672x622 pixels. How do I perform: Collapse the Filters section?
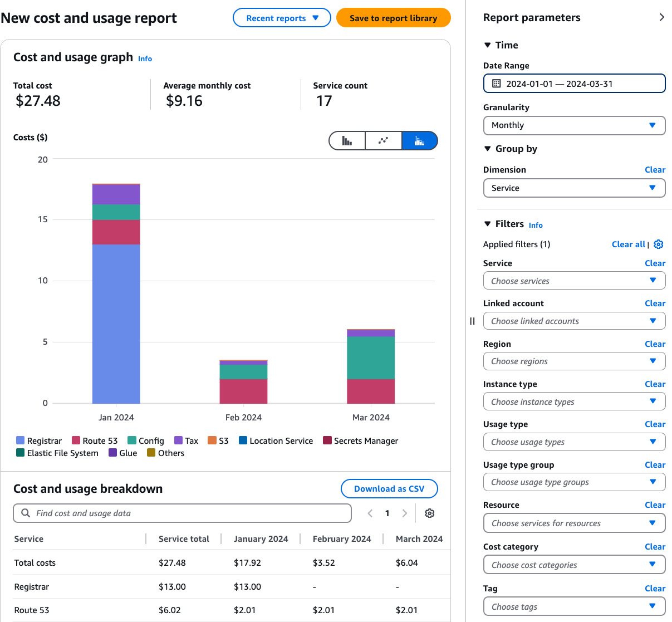(488, 224)
